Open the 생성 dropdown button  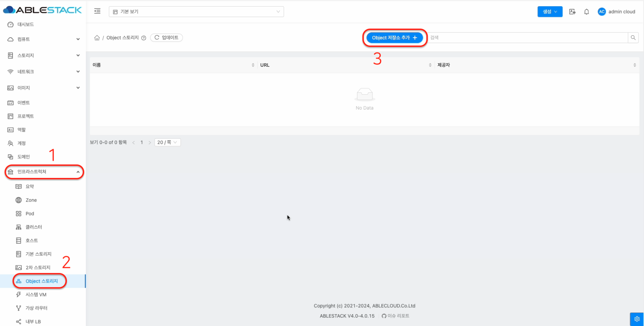point(550,11)
